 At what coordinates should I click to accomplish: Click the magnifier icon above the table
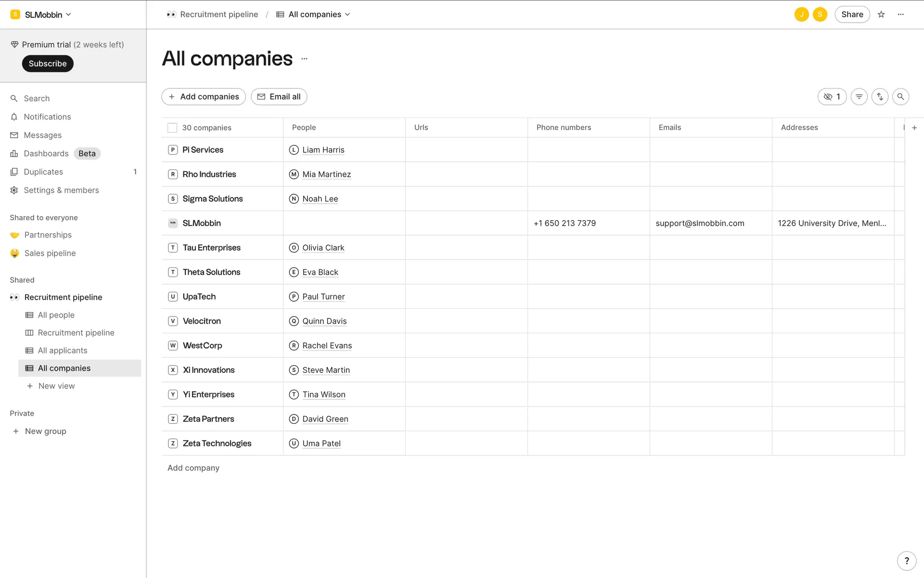coord(900,97)
